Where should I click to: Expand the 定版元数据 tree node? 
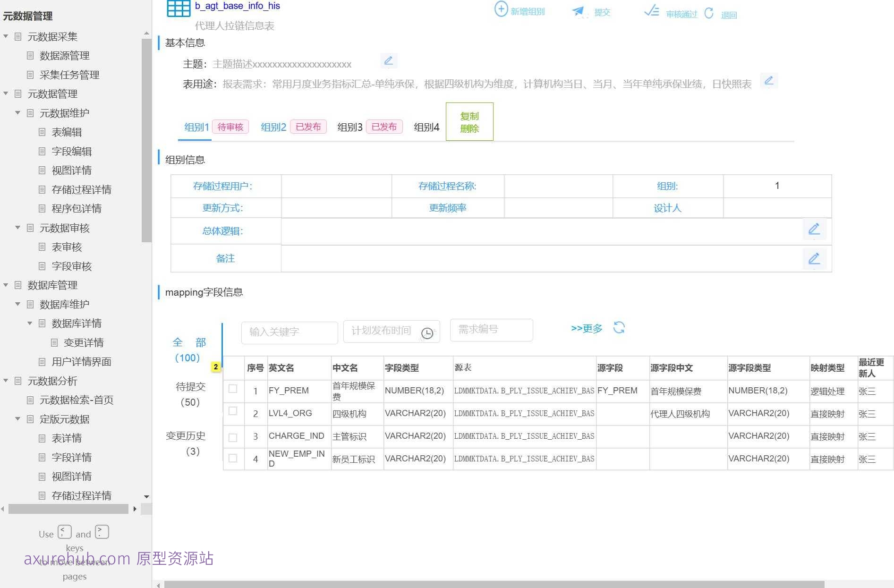point(18,419)
